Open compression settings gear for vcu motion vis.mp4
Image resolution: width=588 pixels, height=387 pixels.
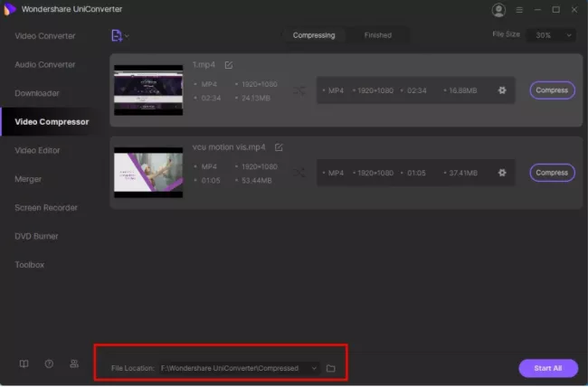[502, 173]
